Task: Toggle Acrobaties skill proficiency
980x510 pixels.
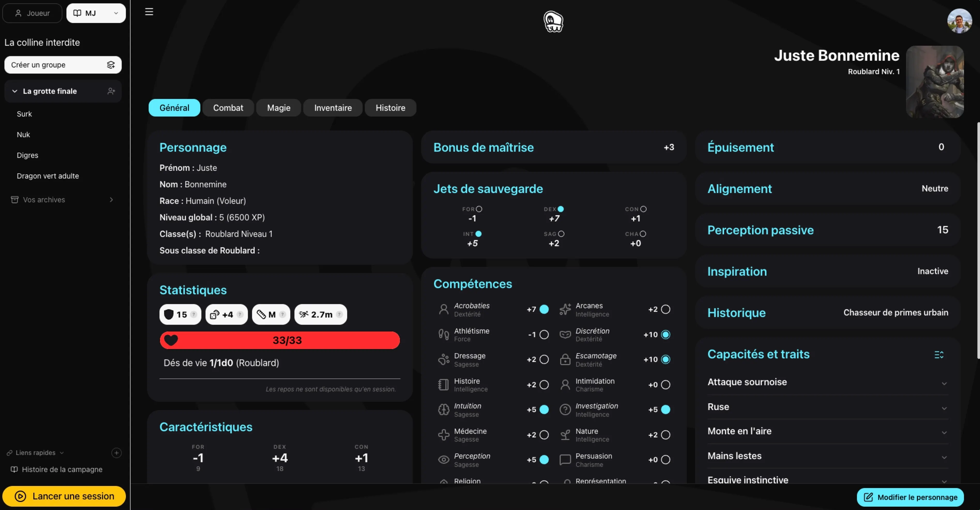Action: click(544, 310)
